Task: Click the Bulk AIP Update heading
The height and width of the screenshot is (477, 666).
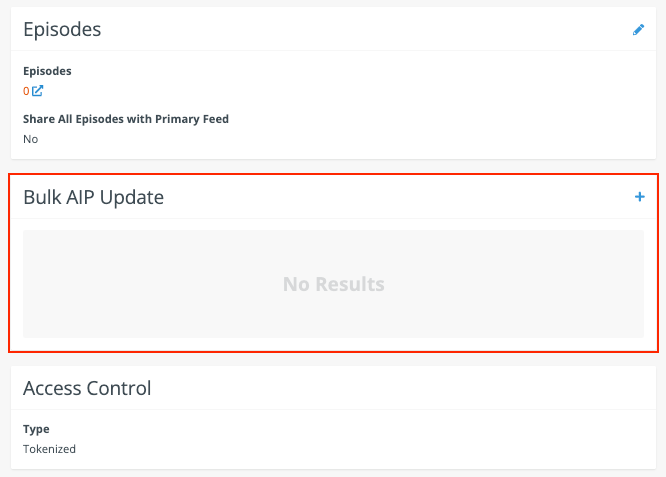Action: coord(93,197)
